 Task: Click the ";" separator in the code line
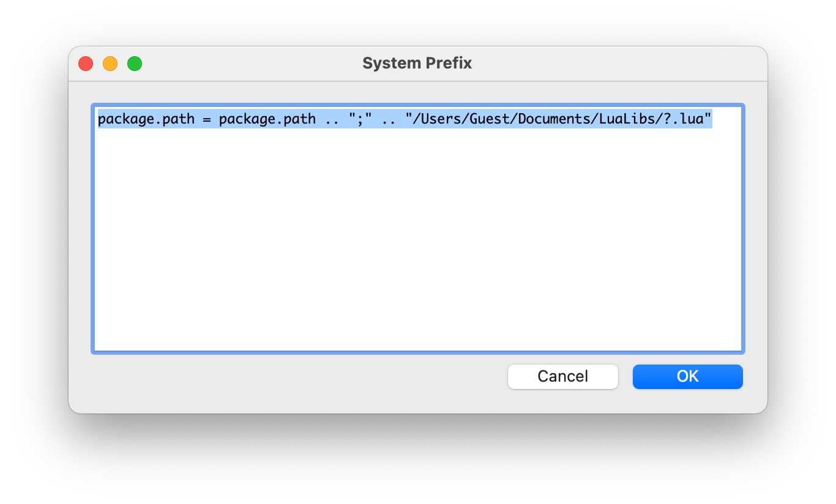[x=360, y=119]
